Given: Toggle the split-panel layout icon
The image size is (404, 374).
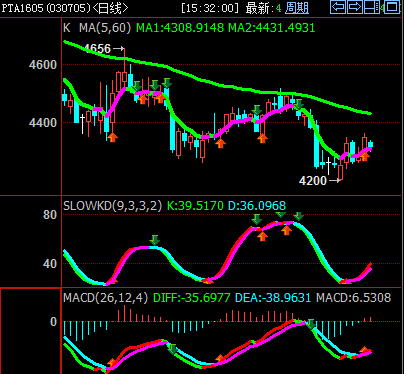Looking at the screenshot, I should pos(372,7).
